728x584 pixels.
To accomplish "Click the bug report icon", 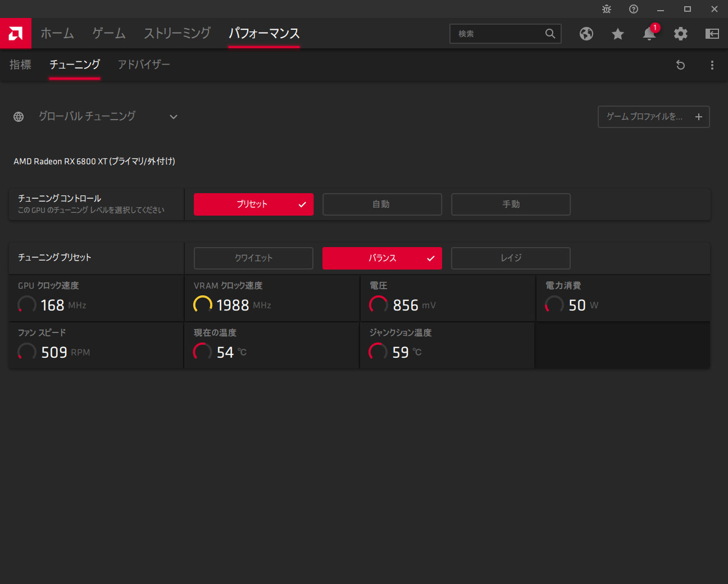I will pos(607,9).
